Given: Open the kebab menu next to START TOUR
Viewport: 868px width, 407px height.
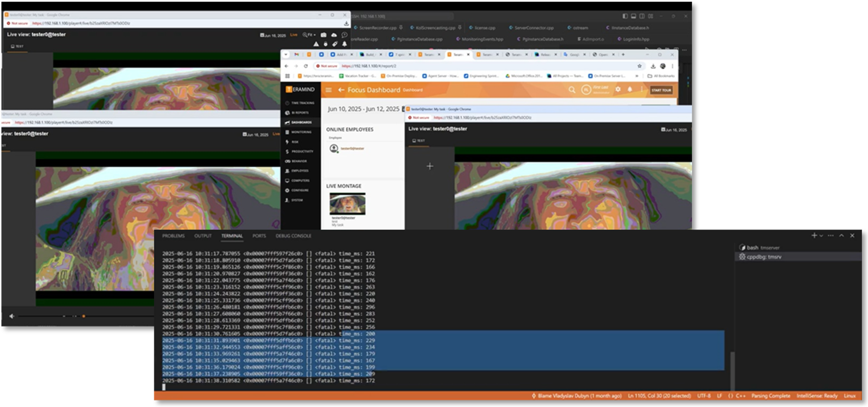Looking at the screenshot, I should point(641,89).
